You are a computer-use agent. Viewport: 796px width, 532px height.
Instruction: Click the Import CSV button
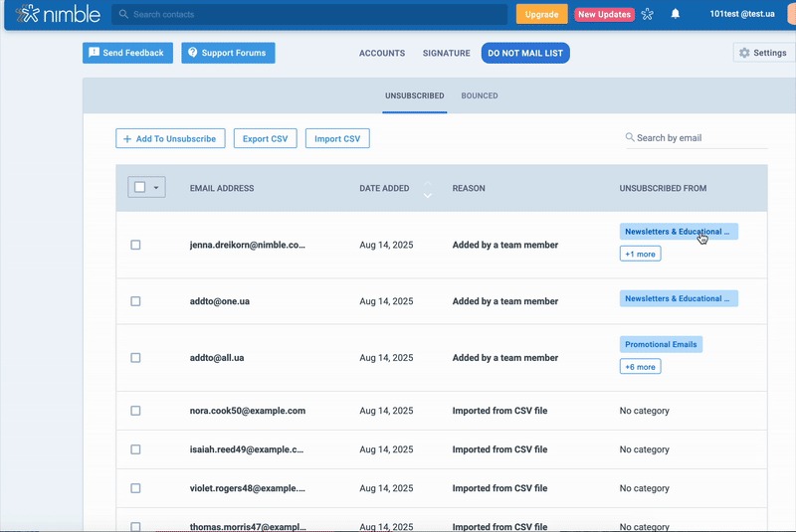coord(337,139)
